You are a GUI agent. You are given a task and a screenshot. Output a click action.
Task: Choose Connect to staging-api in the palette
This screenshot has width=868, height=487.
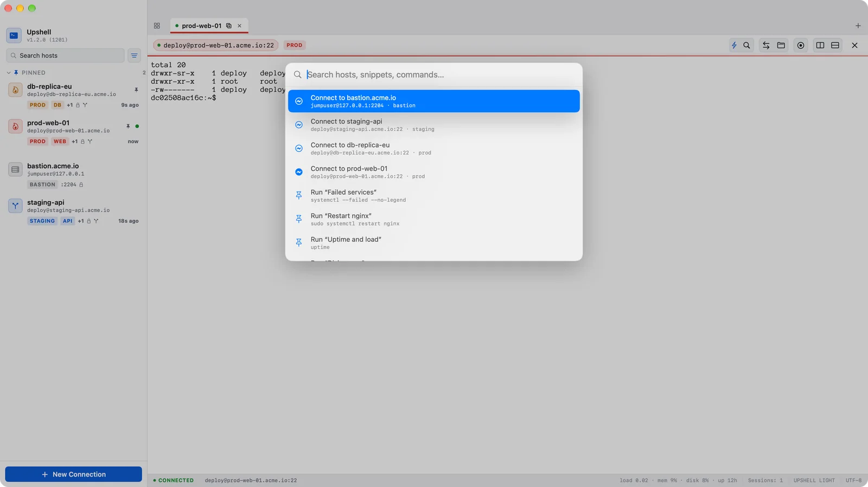pos(434,125)
